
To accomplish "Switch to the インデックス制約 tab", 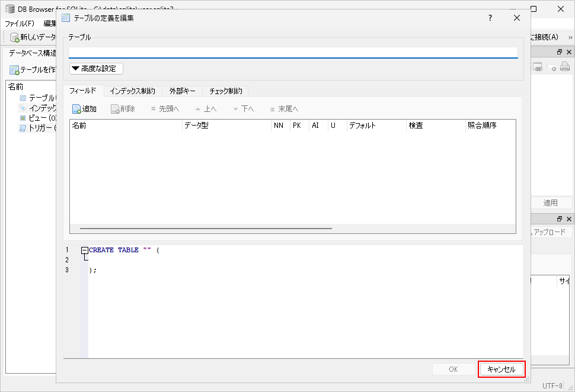I will [x=132, y=91].
